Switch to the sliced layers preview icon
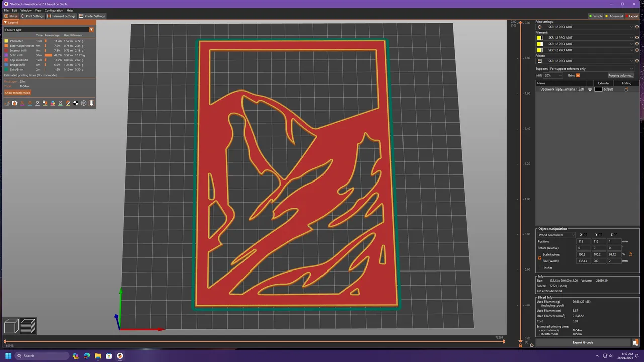This screenshot has width=644, height=362. 28,326
